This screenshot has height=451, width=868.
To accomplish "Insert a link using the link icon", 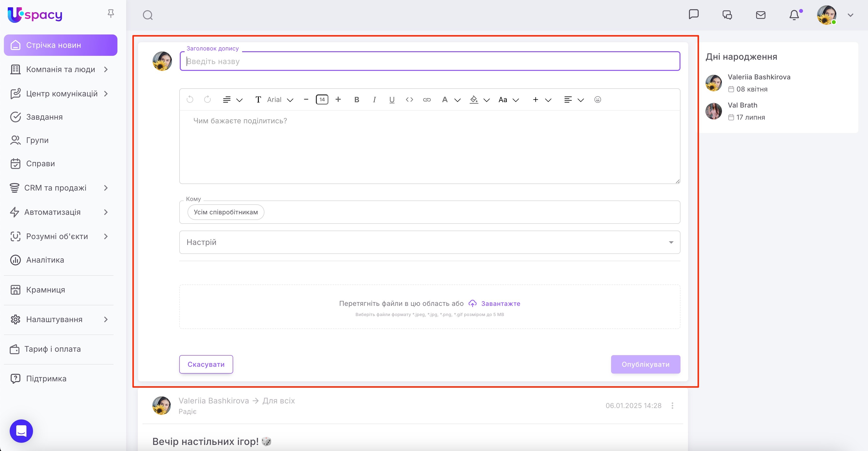I will coord(426,100).
